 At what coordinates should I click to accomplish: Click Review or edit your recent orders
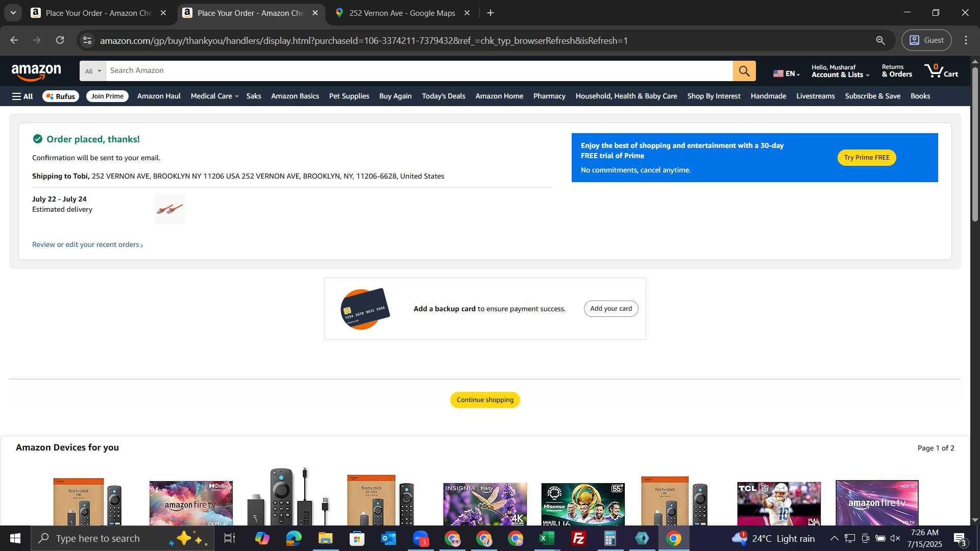point(88,245)
